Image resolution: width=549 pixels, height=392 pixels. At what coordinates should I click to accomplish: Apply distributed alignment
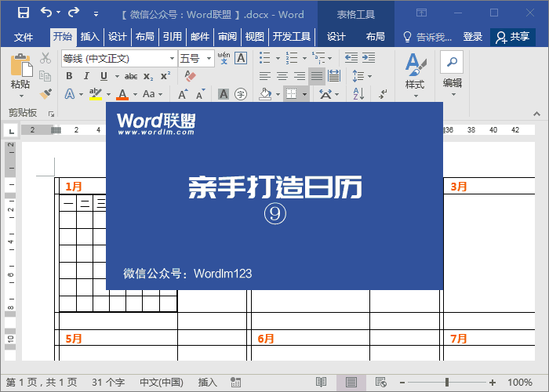click(334, 76)
